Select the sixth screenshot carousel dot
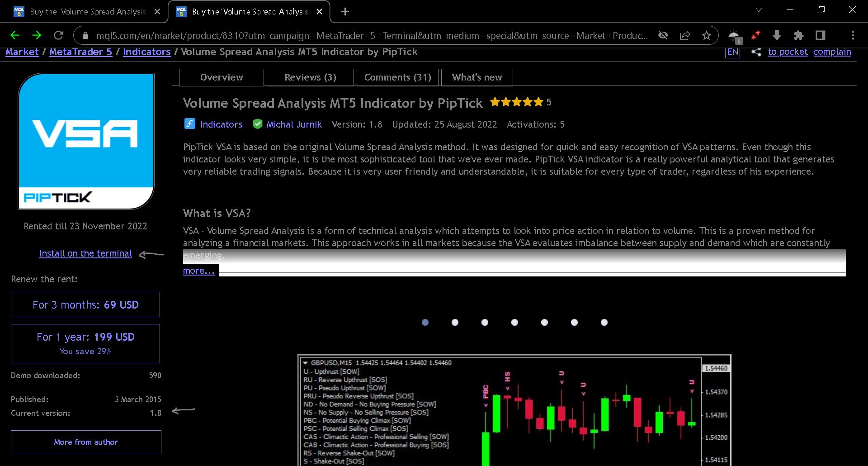Viewport: 868px width, 466px height. coord(574,322)
